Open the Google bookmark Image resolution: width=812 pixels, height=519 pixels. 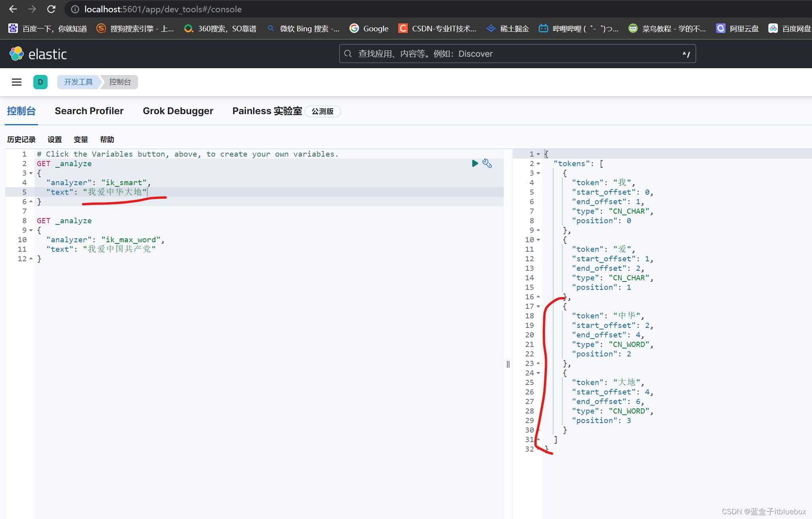[369, 29]
